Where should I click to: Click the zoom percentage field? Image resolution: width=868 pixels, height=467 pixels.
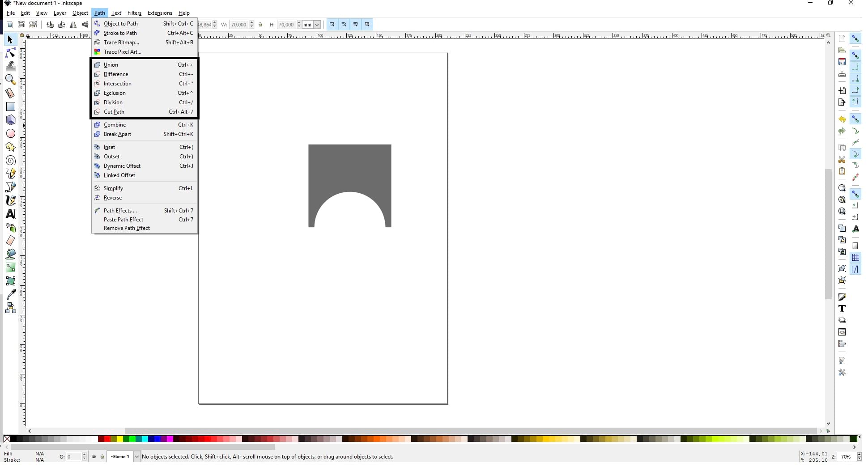[x=847, y=457]
